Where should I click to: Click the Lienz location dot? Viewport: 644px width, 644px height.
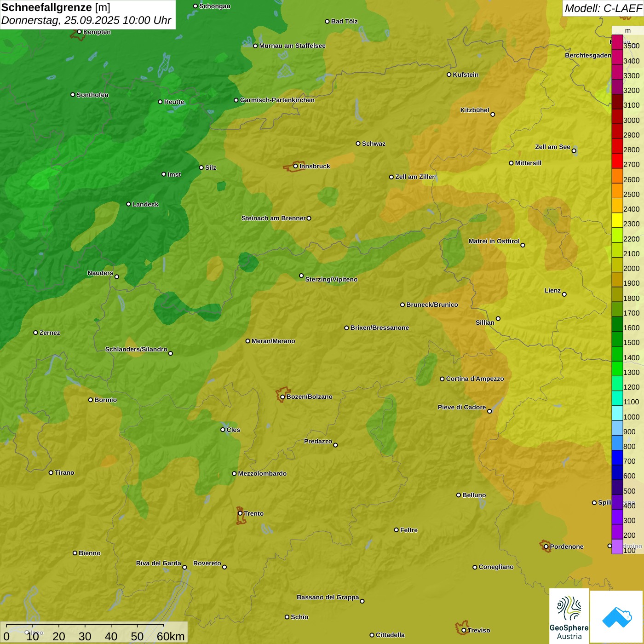pos(564,294)
